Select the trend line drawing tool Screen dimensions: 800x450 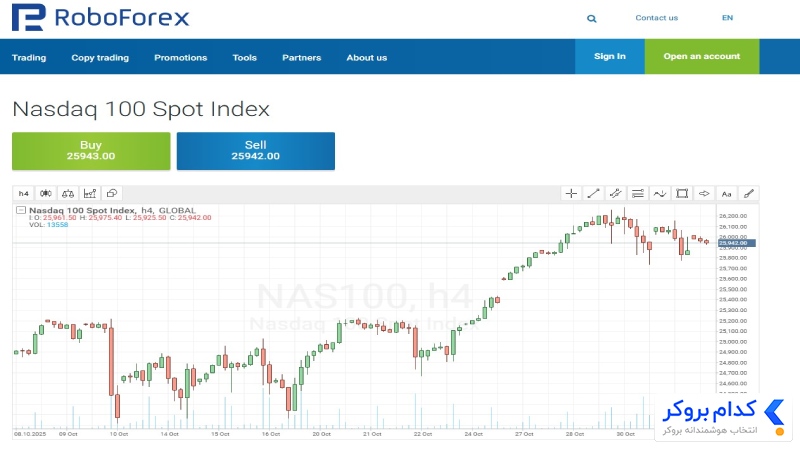tap(593, 193)
